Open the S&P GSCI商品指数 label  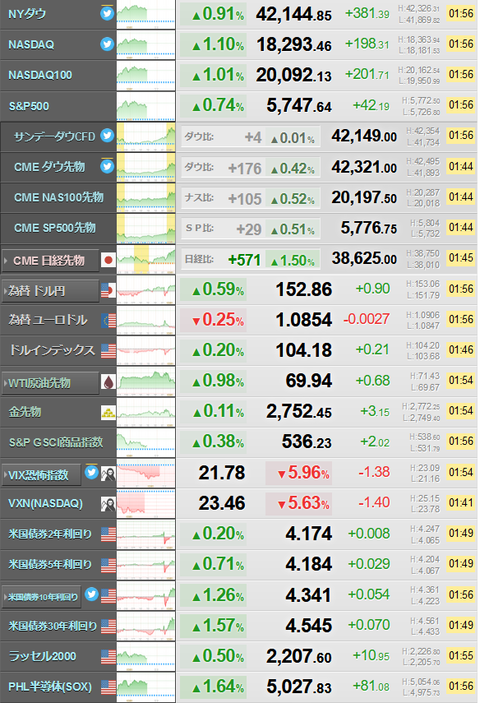[56, 443]
